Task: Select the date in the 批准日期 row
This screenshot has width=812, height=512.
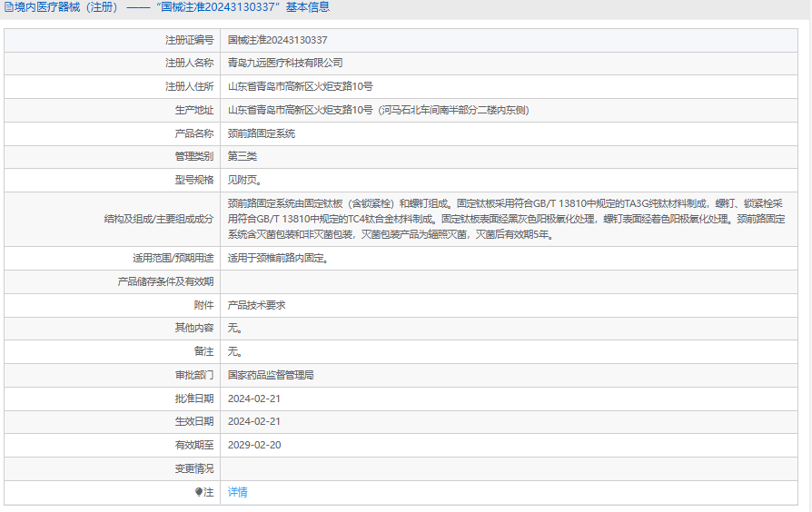Action: pyautogui.click(x=254, y=399)
